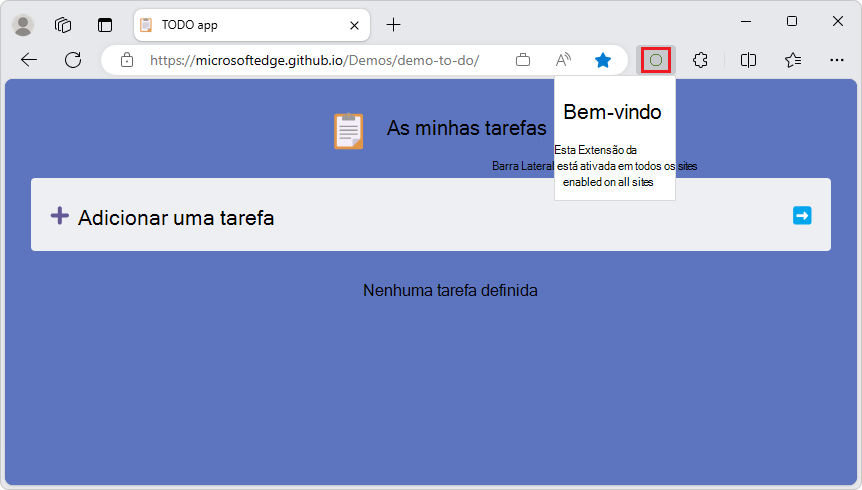Open the Extensions puzzle piece menu

(x=700, y=60)
